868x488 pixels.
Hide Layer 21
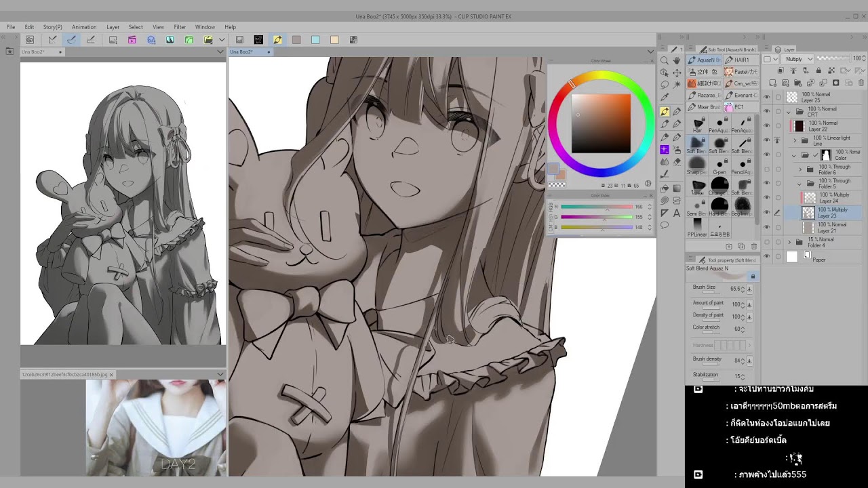(x=767, y=227)
